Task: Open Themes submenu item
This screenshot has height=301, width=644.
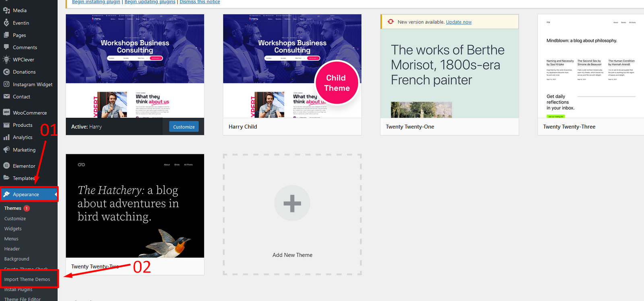Action: [13, 208]
